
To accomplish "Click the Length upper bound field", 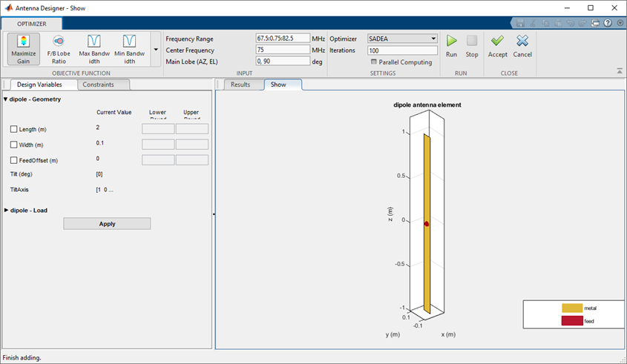I will click(x=192, y=129).
